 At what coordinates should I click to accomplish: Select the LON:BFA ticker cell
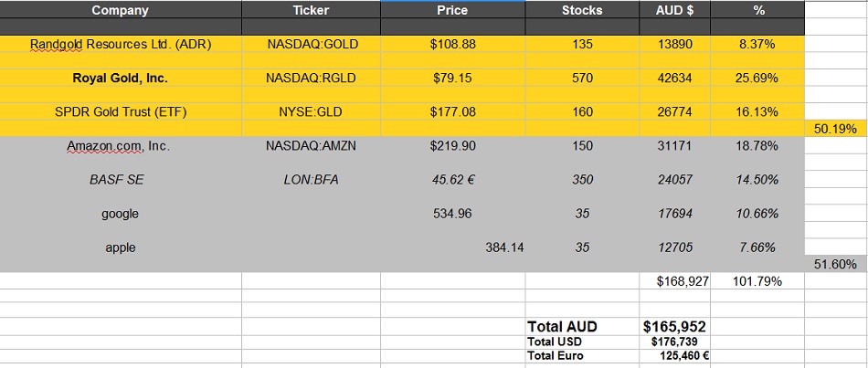click(x=311, y=180)
